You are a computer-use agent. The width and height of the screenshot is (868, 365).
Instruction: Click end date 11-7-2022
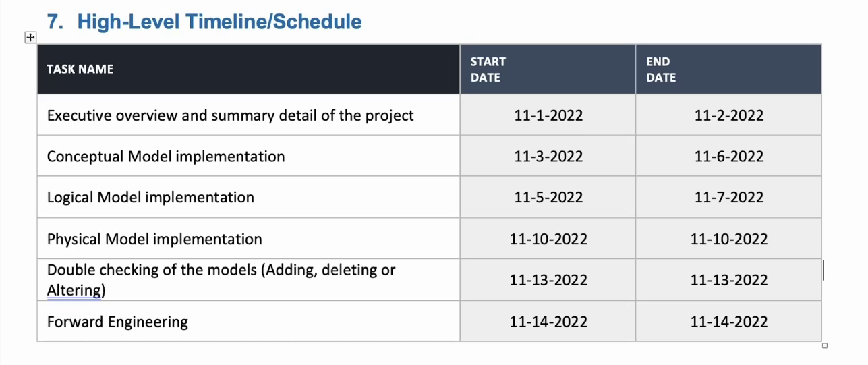point(729,198)
